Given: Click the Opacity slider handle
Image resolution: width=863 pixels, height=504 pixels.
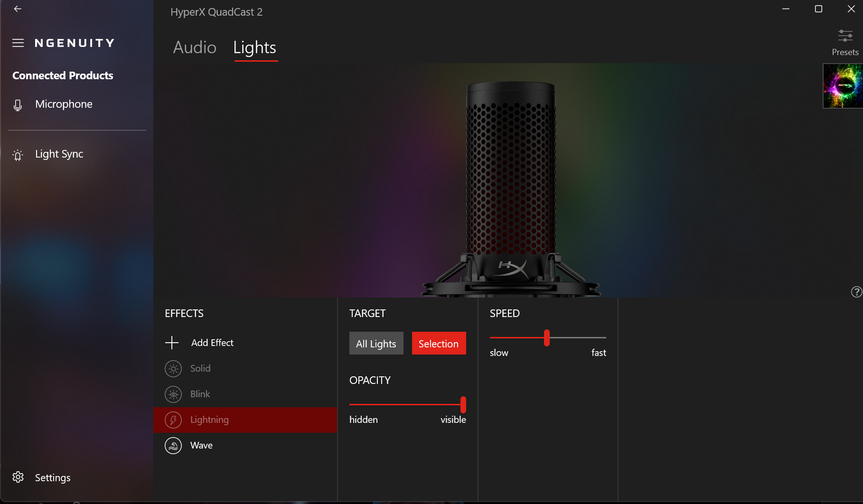Looking at the screenshot, I should [463, 405].
